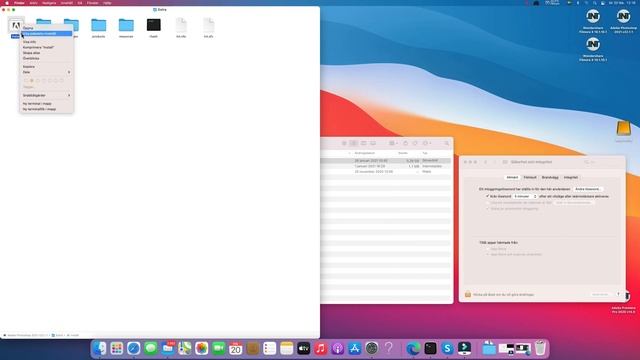Viewport: 640px width, 360px height.
Task: Select Komprimera "Install" menu entry
Action: (47, 47)
